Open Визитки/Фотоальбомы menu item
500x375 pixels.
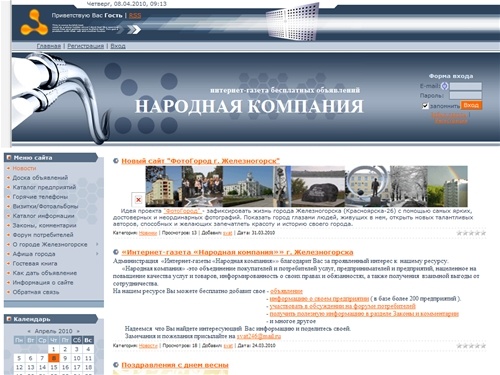click(x=45, y=206)
